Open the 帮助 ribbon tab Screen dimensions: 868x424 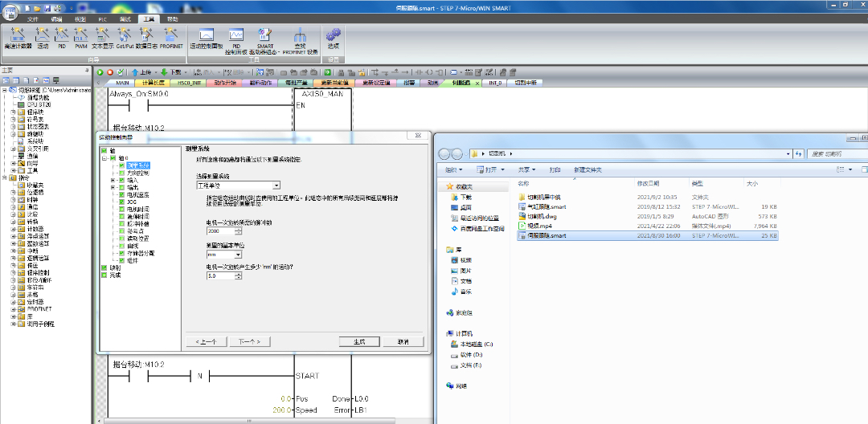(x=173, y=18)
